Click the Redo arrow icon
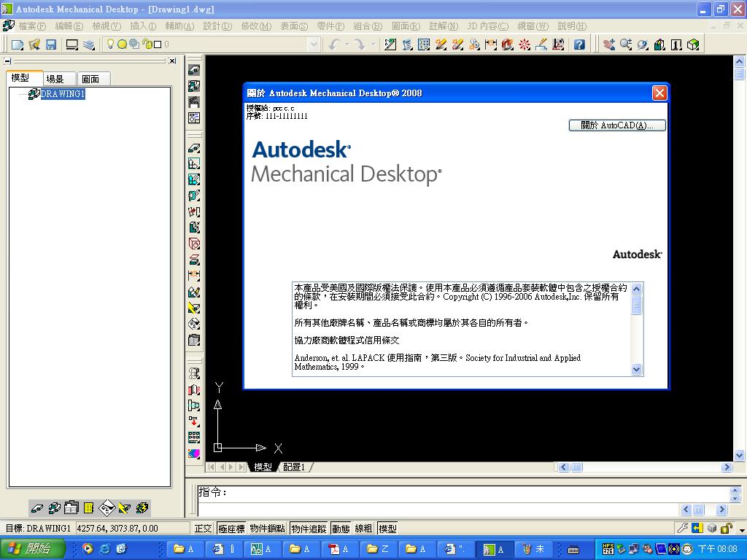The image size is (747, 560). pos(360,45)
